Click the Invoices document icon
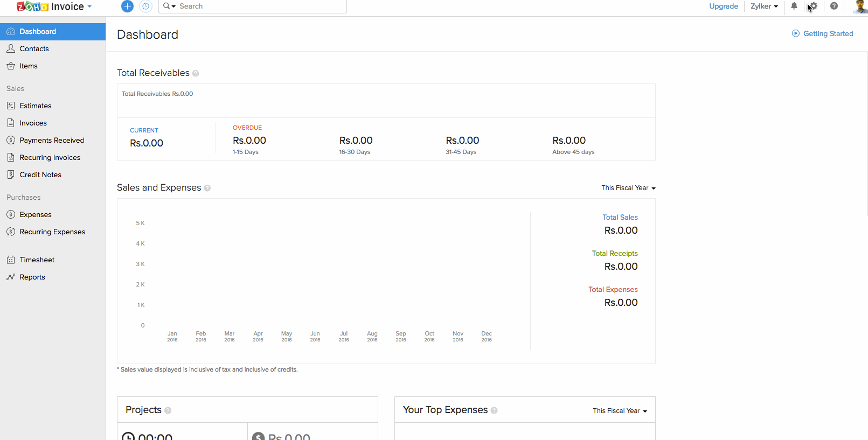The width and height of the screenshot is (868, 440). (x=11, y=123)
